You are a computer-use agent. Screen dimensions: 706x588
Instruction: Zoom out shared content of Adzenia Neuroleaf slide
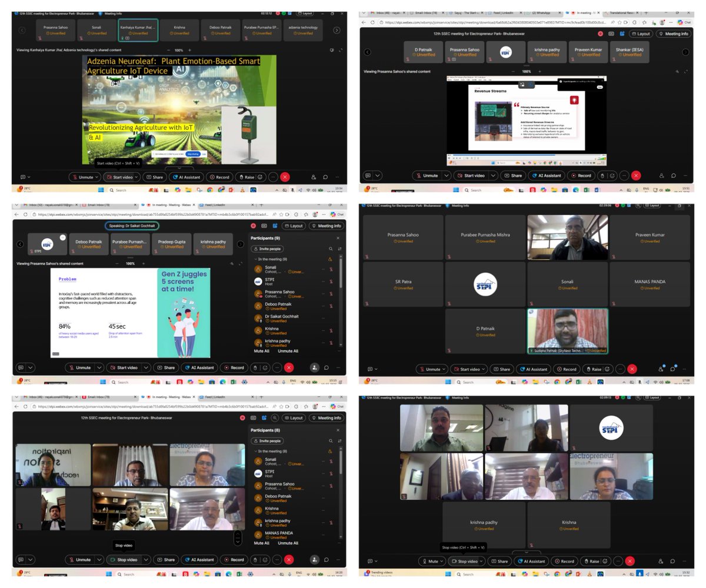click(x=168, y=51)
